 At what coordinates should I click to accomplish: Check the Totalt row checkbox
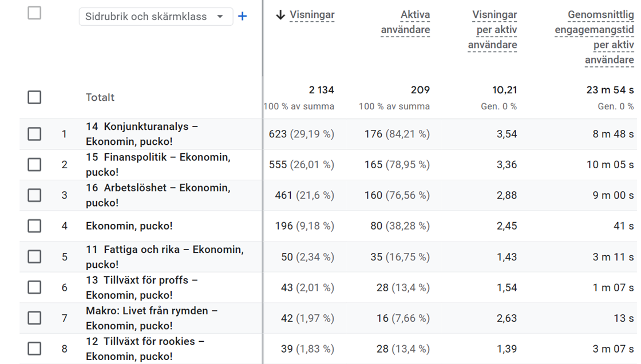pyautogui.click(x=34, y=97)
